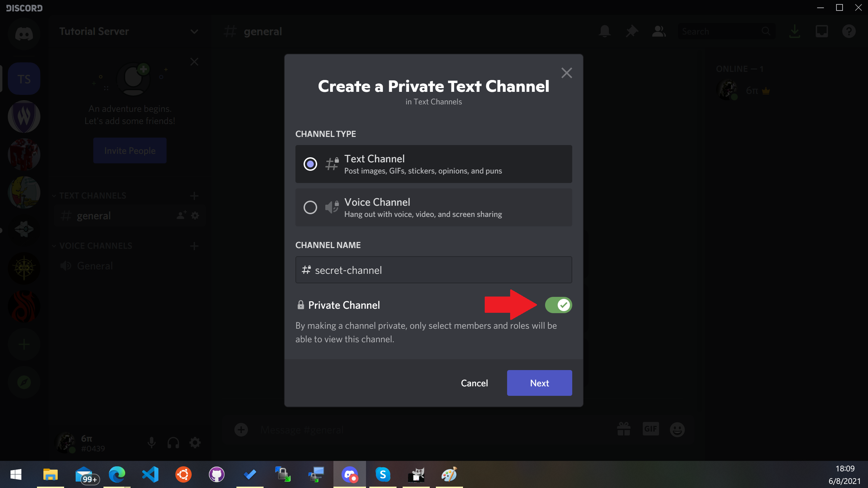Open Ubuntu from the taskbar
This screenshot has height=488, width=868.
point(183,474)
